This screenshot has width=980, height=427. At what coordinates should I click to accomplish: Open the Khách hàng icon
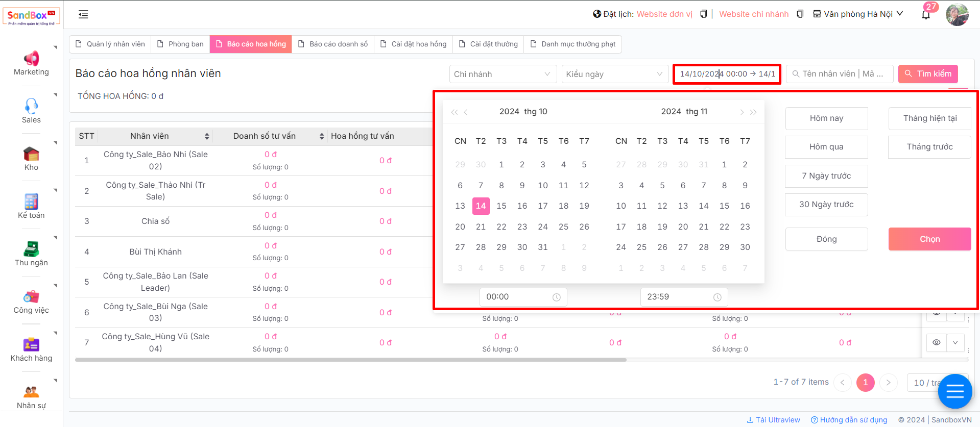(x=31, y=344)
